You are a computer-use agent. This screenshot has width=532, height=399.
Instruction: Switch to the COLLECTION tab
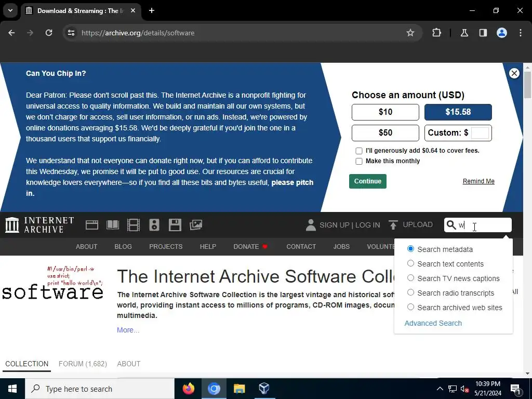click(x=27, y=364)
